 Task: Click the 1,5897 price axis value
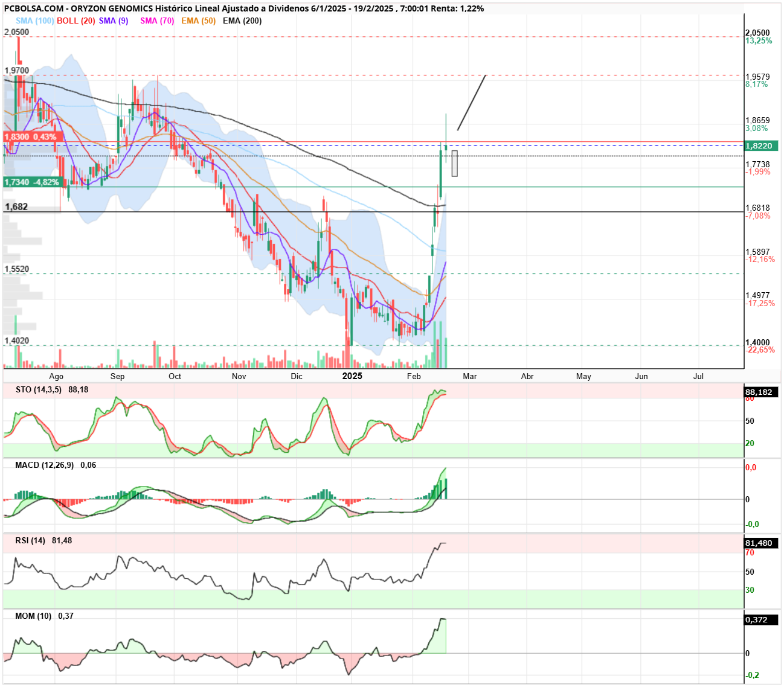click(x=757, y=252)
